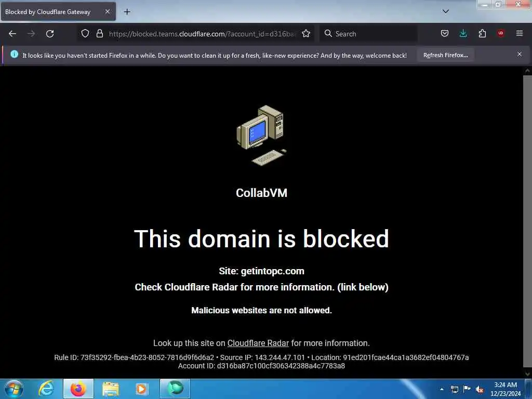This screenshot has height=399, width=532.
Task: Open the extensions puzzle icon
Action: click(482, 33)
